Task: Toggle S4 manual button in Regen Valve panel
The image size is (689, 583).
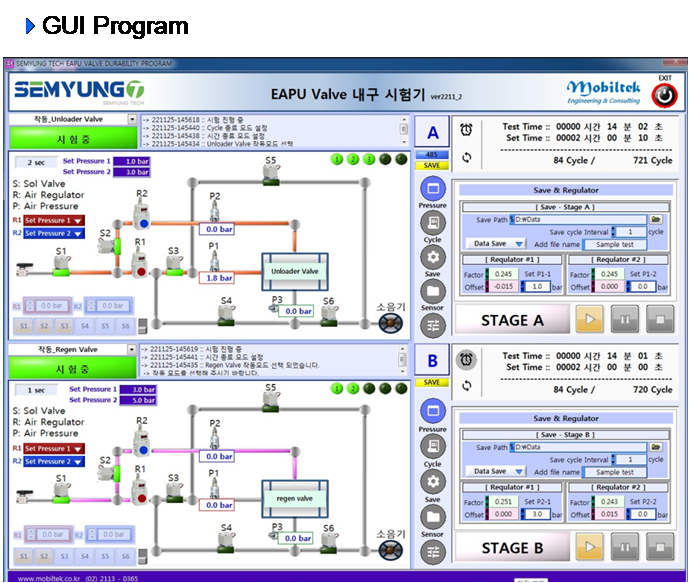Action: point(85,556)
